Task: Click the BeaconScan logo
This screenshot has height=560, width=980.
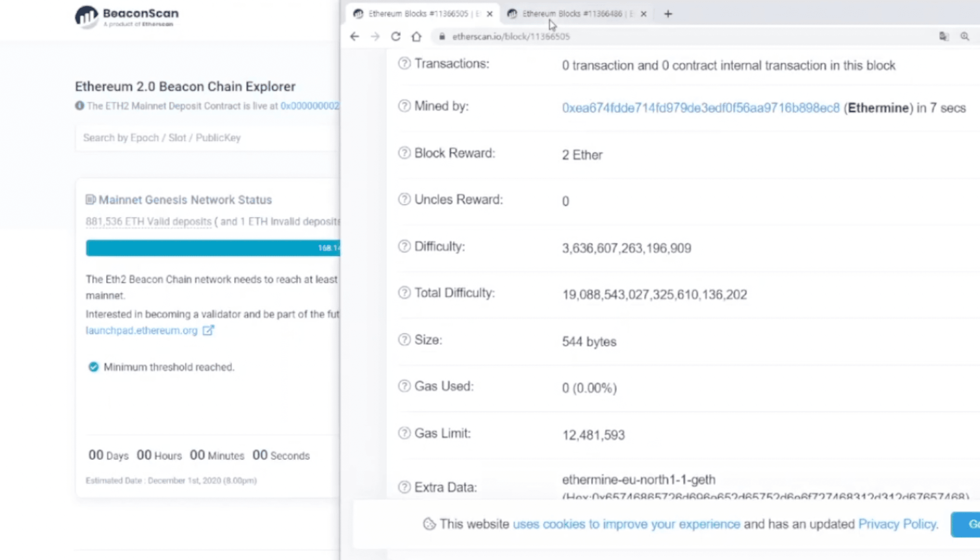Action: pyautogui.click(x=127, y=17)
